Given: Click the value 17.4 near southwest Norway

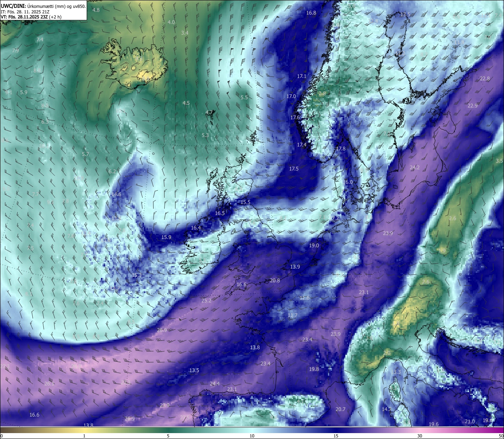Looking at the screenshot, I should (302, 145).
